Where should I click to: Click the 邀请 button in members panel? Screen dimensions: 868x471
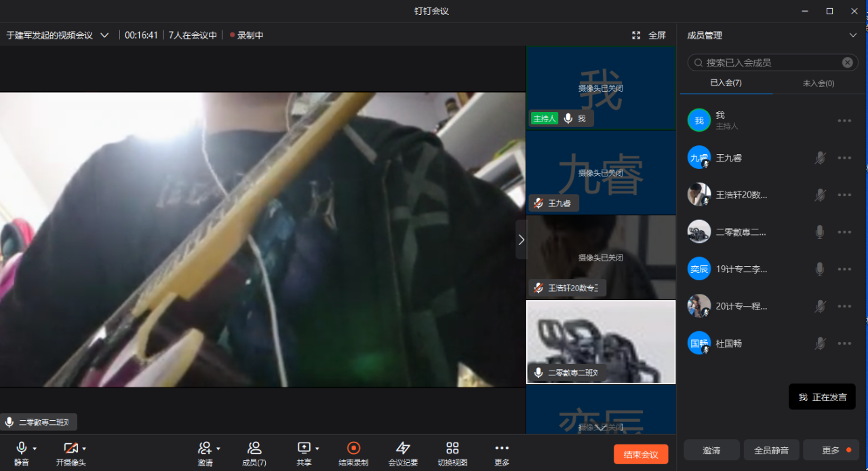(x=711, y=450)
